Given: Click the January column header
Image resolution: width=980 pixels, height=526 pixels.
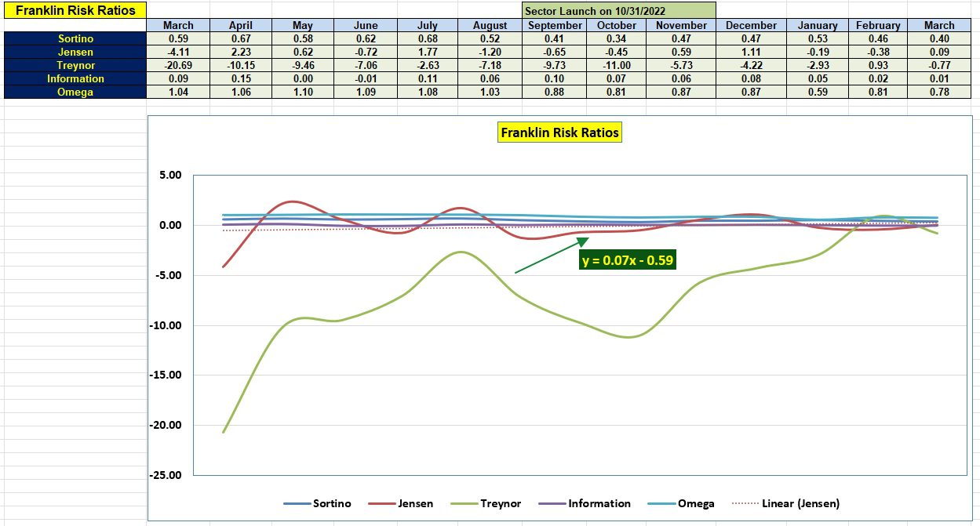Looking at the screenshot, I should pos(817,25).
